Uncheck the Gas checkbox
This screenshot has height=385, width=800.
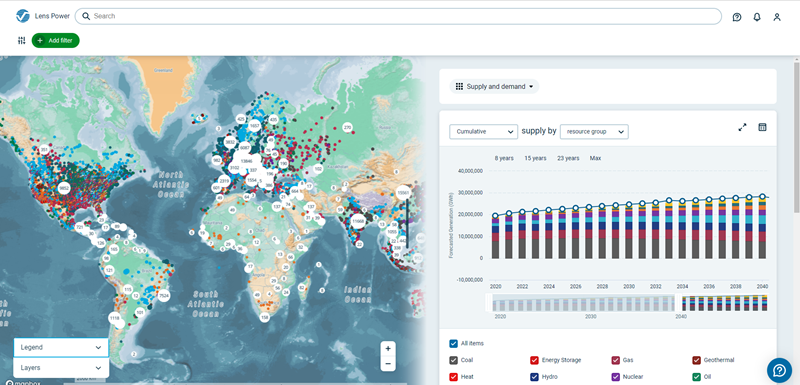pyautogui.click(x=615, y=360)
